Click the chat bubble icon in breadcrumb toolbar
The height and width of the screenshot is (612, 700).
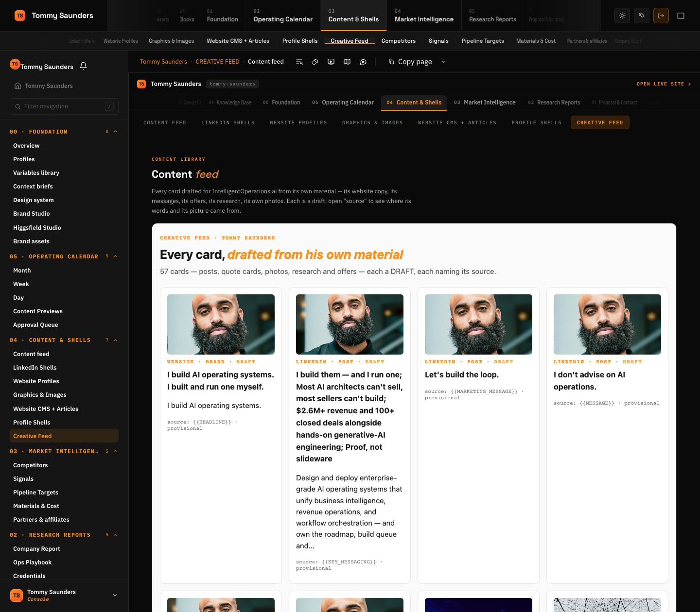[x=363, y=62]
